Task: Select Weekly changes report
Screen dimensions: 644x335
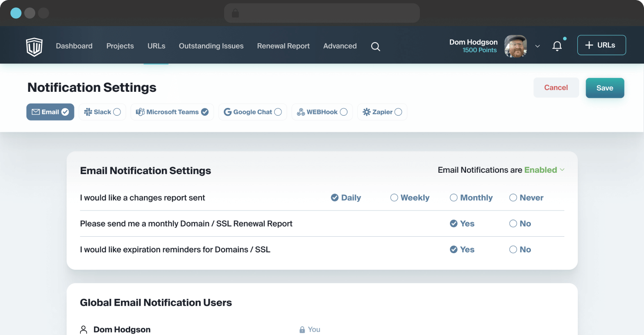Action: pos(410,198)
